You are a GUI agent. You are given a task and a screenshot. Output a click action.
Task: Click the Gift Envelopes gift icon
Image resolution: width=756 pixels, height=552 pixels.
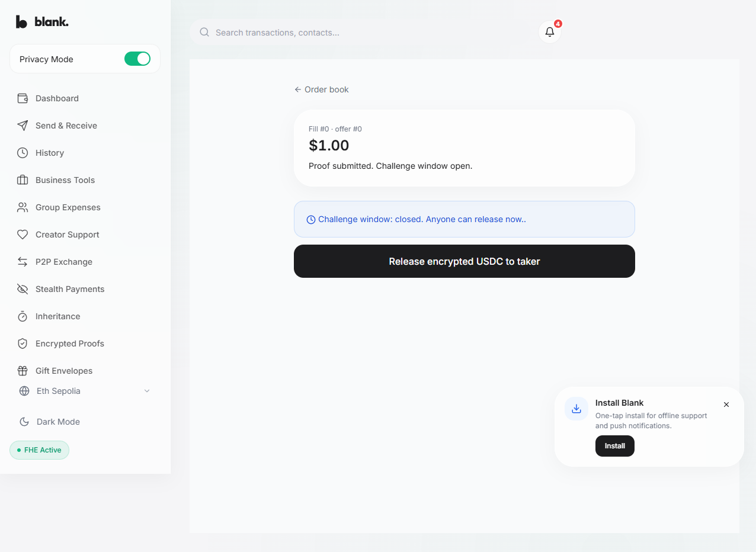[x=23, y=371]
